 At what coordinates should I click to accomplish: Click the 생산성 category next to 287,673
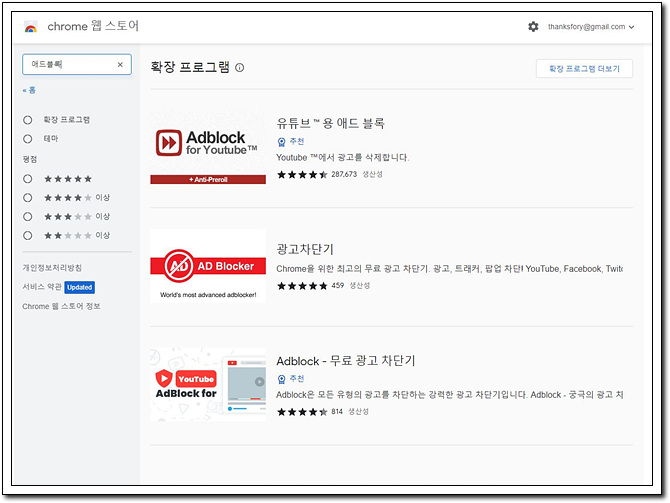(x=372, y=174)
